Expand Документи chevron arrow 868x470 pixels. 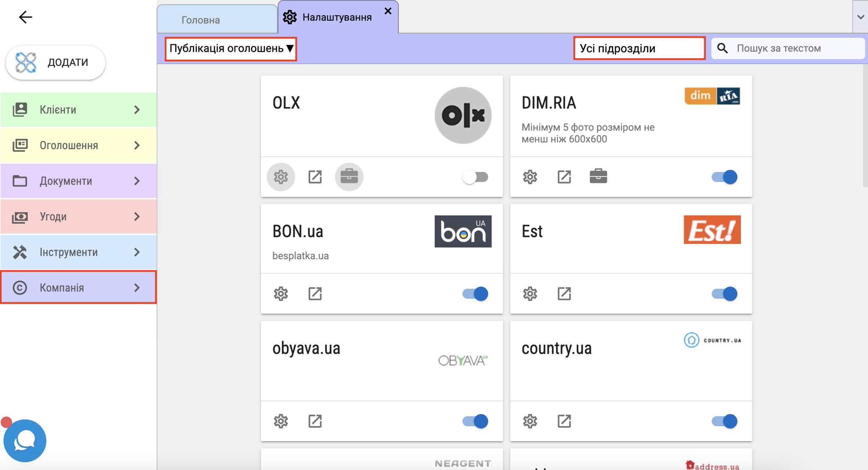coord(137,181)
